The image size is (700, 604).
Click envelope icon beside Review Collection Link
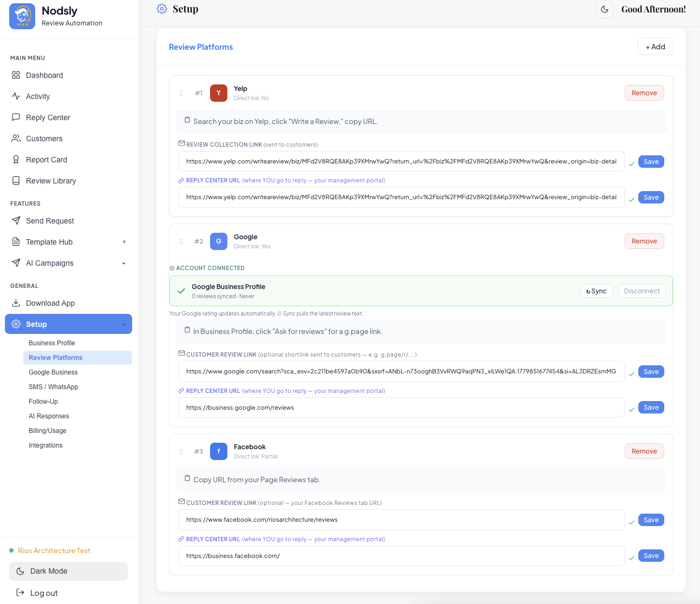[181, 143]
